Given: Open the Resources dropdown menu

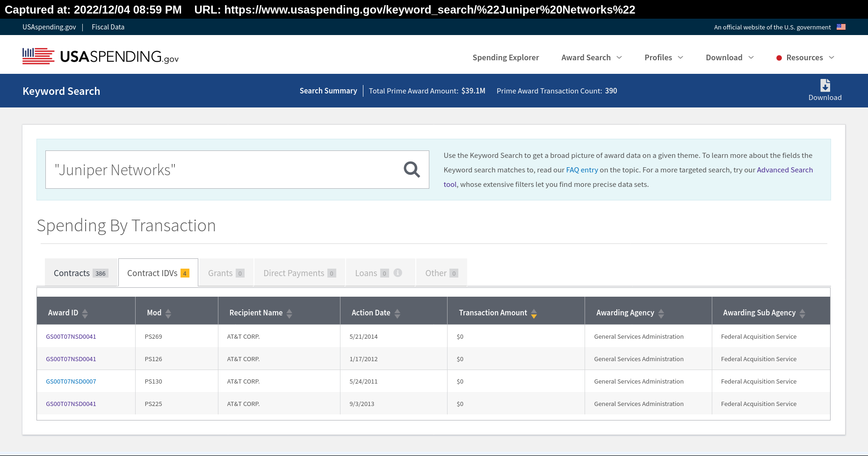Looking at the screenshot, I should click(805, 57).
